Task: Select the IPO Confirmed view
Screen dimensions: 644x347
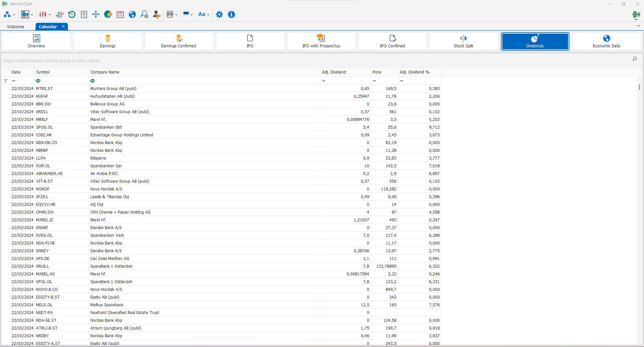Action: [393, 41]
